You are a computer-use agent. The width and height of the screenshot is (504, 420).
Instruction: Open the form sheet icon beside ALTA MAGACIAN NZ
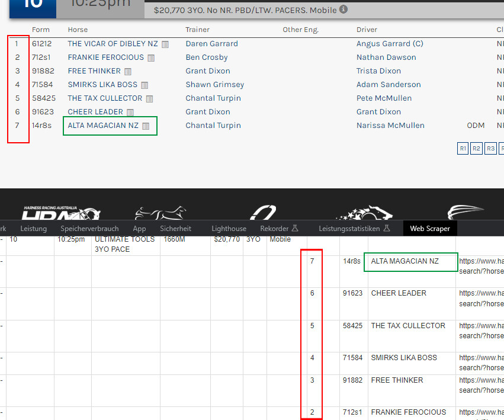146,126
